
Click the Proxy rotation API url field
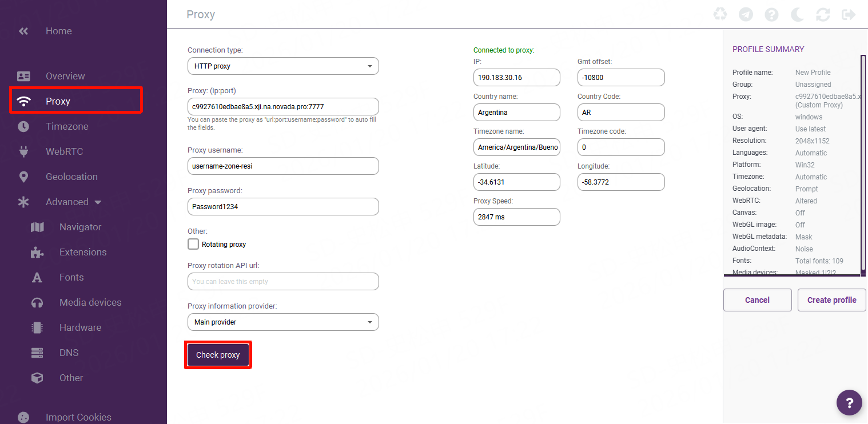click(x=283, y=282)
